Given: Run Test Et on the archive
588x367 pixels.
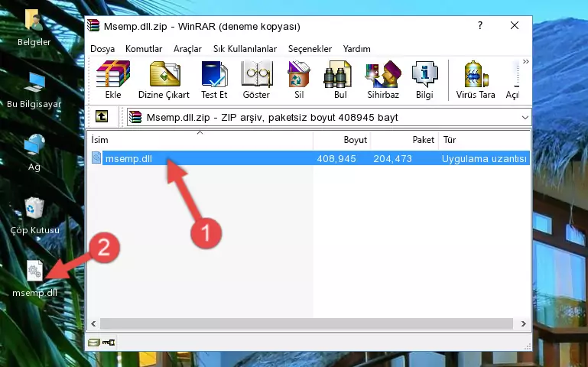Looking at the screenshot, I should point(214,80).
